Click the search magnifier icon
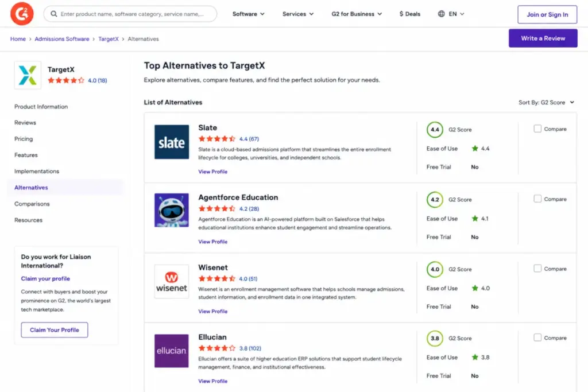Image resolution: width=588 pixels, height=392 pixels. pyautogui.click(x=54, y=14)
